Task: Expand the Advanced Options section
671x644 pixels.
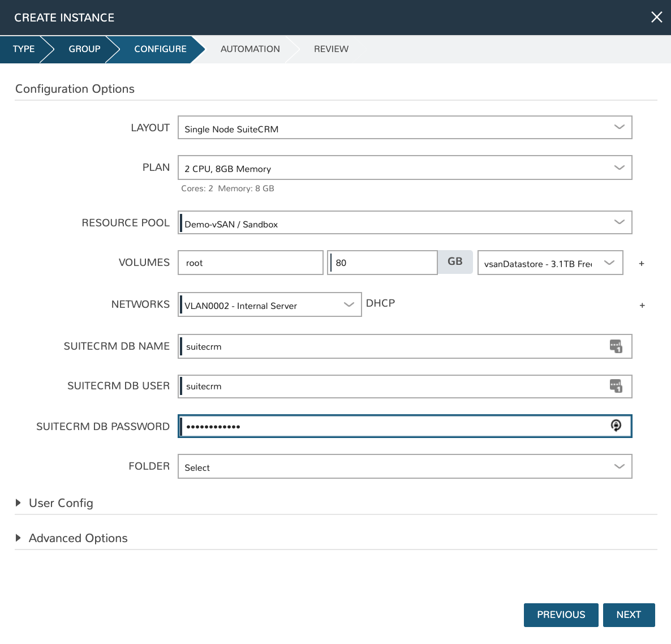Action: (78, 538)
